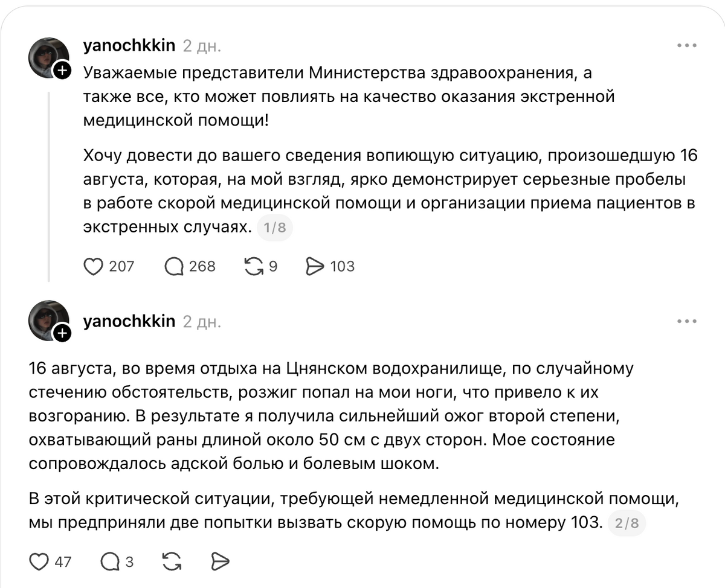Viewport: 725px width, 588px height.
Task: Open the three-dot menu of the second post
Action: [687, 321]
